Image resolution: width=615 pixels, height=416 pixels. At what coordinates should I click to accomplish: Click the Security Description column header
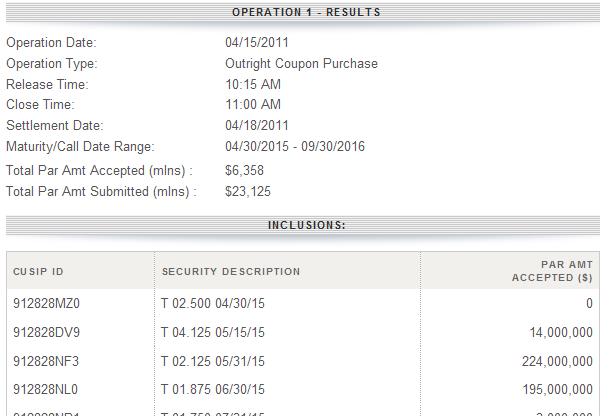[x=231, y=271]
